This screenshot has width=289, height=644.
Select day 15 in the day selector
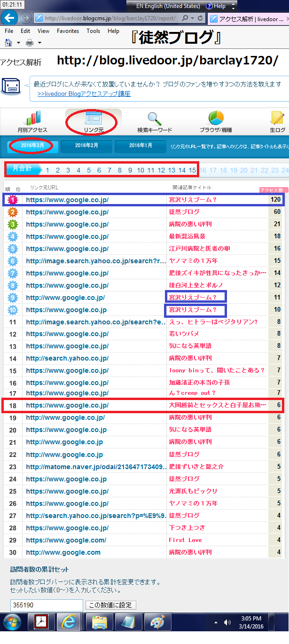192,170
